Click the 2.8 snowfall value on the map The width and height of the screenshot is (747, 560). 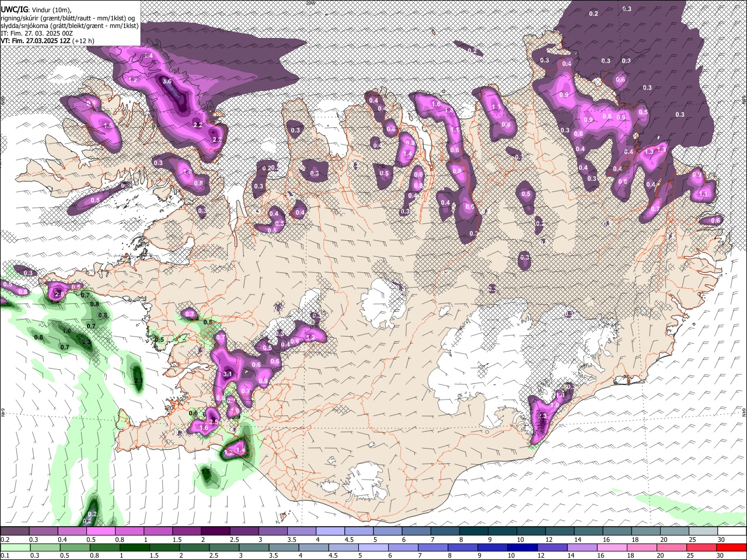click(x=59, y=295)
